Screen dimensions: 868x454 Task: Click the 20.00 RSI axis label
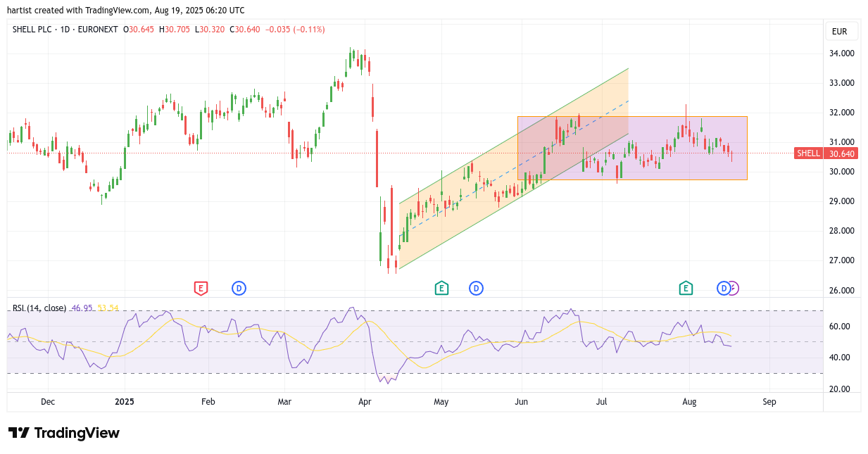[840, 389]
